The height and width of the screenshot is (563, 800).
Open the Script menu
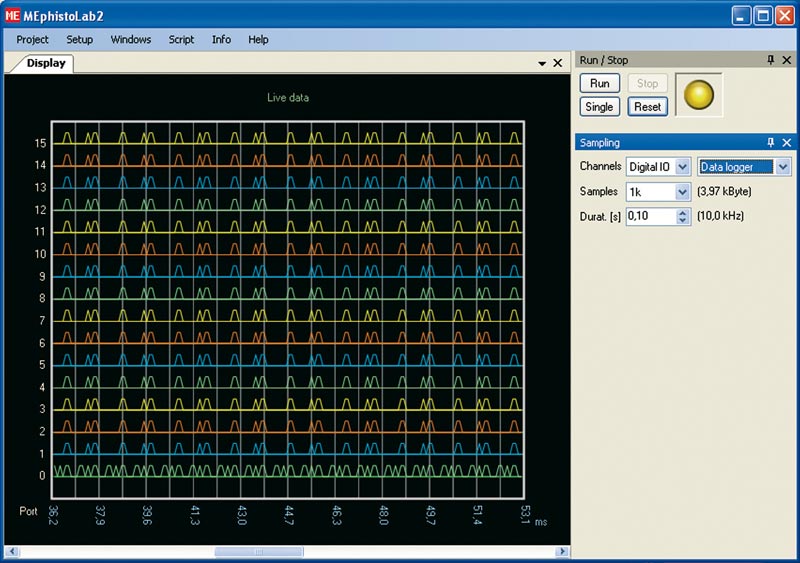click(181, 39)
